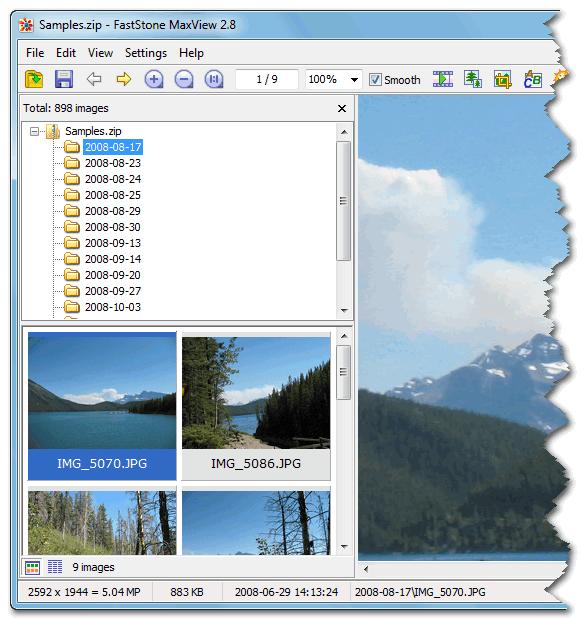The width and height of the screenshot is (588, 621).
Task: Open the 100% zoom level dropdown
Action: (x=354, y=80)
